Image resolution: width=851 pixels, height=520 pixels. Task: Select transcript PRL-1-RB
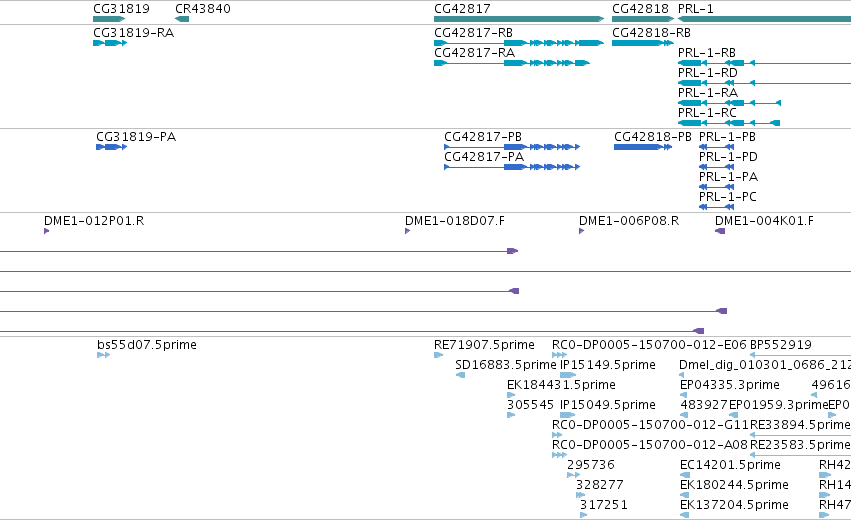pyautogui.click(x=764, y=63)
